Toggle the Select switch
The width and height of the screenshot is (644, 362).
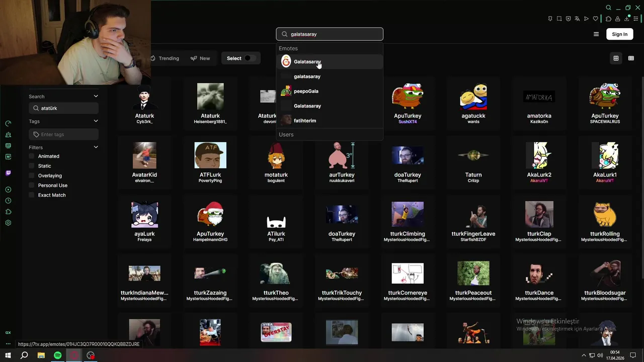[250, 58]
